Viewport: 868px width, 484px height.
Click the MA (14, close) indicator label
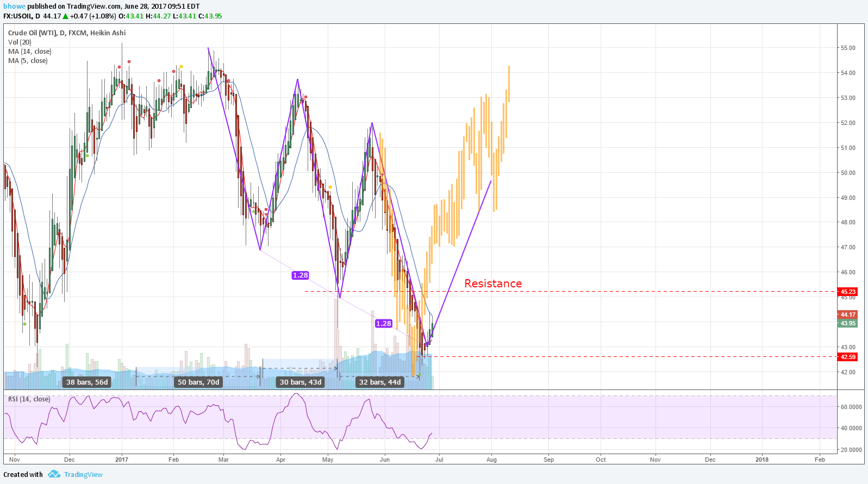coord(30,52)
